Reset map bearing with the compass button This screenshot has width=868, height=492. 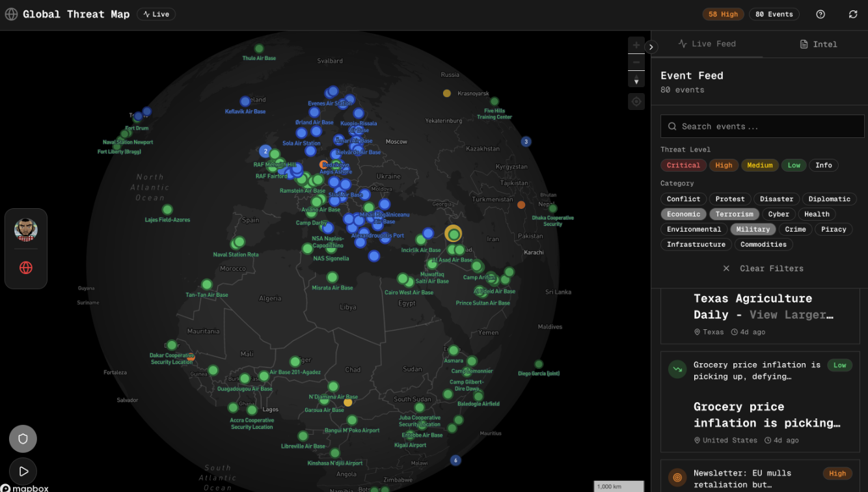(636, 79)
